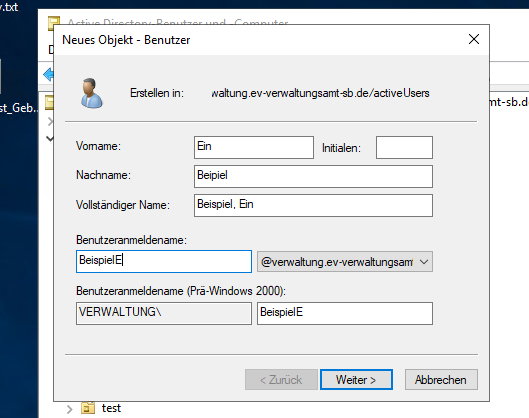
Task: Open the UPN suffix domain dropdown
Action: (344, 261)
